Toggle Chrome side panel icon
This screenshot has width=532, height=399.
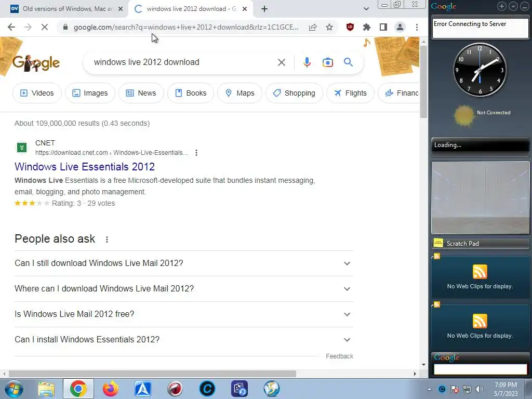383,27
